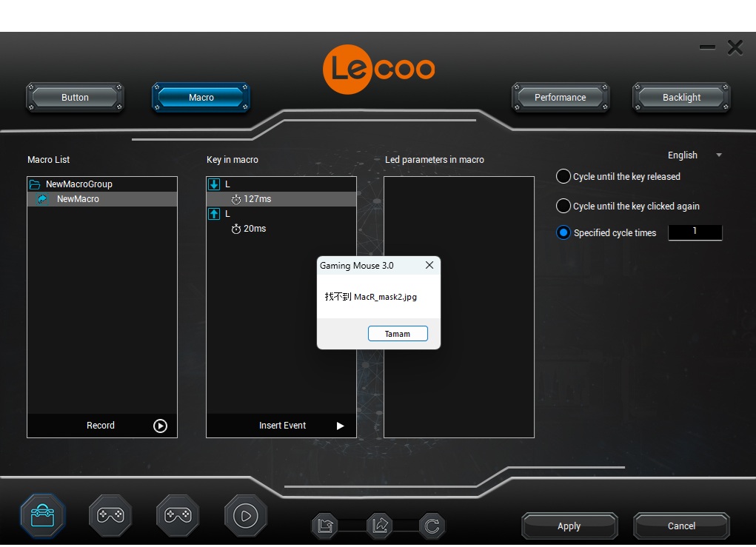756x547 pixels.
Task: Apply the macro settings
Action: (569, 526)
